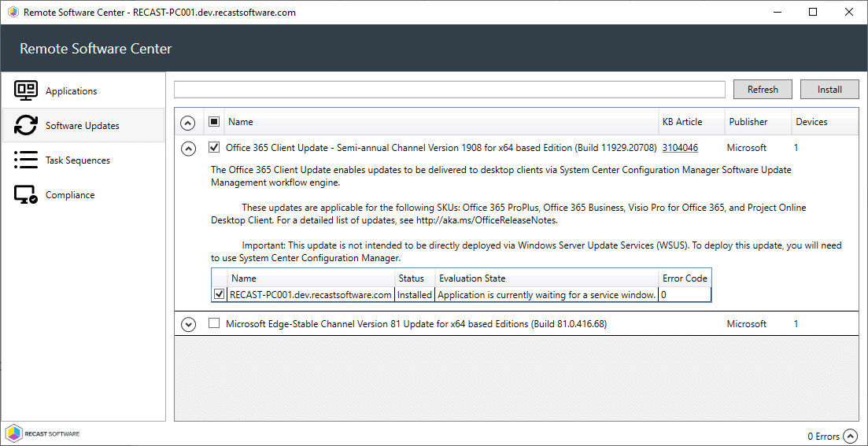
Task: Click the search filter text field
Action: 449,90
